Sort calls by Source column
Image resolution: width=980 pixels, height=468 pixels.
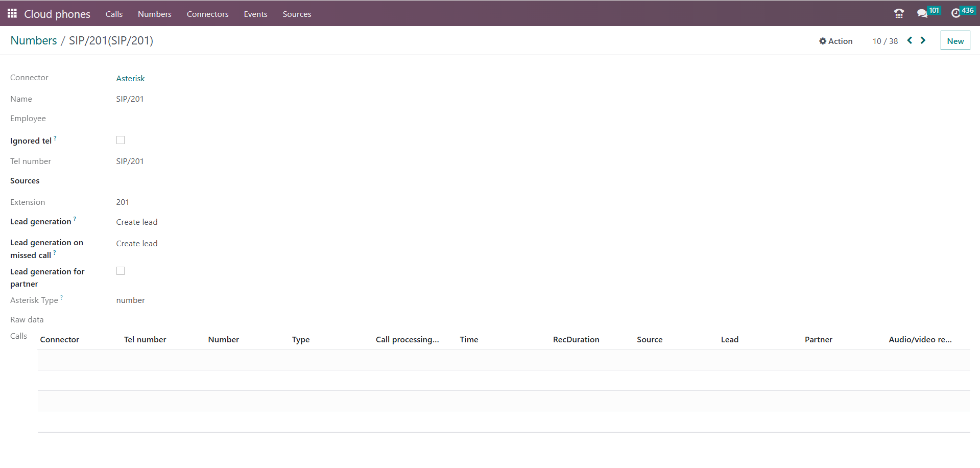650,339
